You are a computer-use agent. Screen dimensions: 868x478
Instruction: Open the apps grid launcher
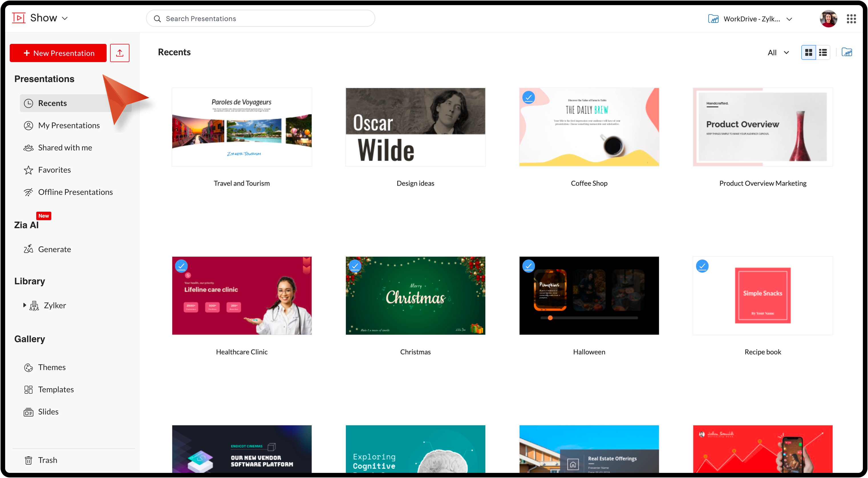[x=851, y=19]
